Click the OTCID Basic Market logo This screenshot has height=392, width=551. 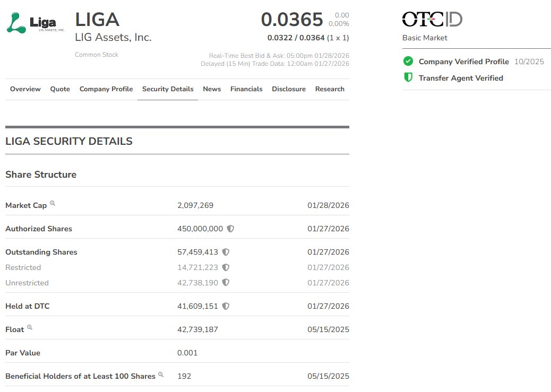432,19
